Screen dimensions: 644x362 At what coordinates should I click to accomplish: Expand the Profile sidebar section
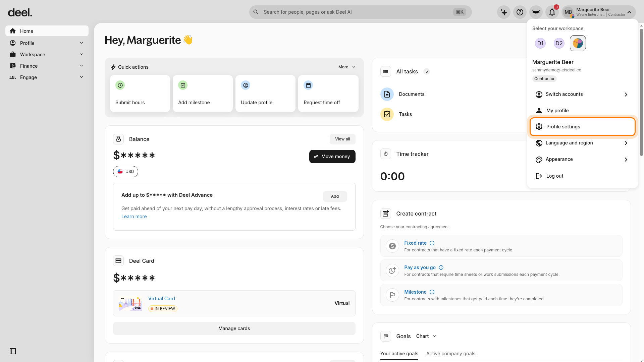click(x=47, y=43)
